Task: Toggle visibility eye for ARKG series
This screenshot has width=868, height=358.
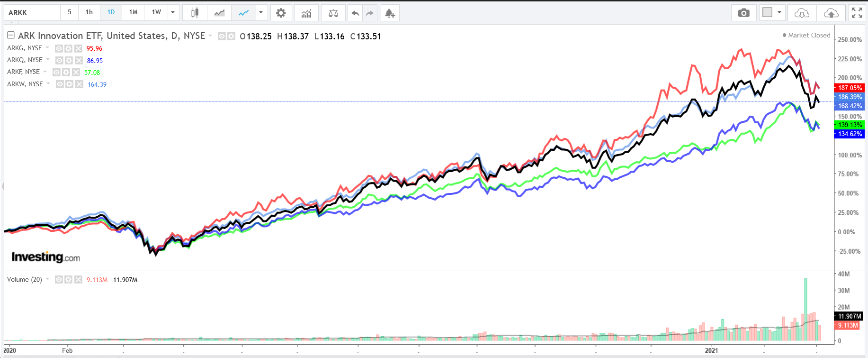Action: [x=59, y=48]
